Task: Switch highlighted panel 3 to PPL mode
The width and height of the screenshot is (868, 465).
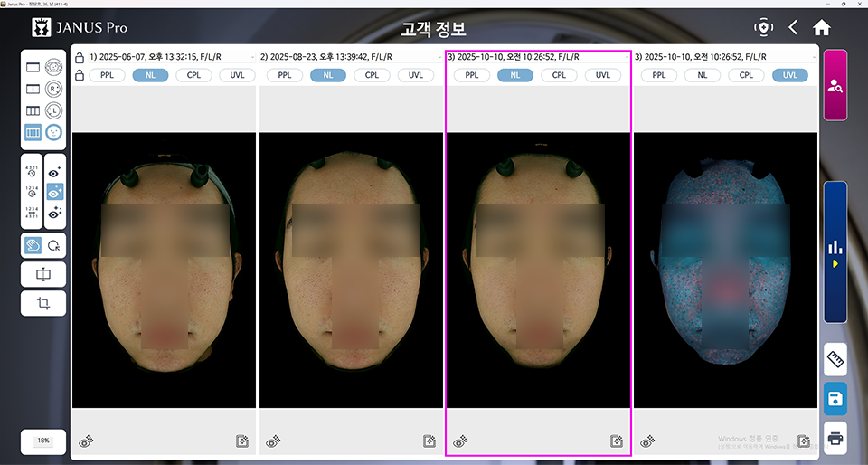Action: tap(472, 75)
